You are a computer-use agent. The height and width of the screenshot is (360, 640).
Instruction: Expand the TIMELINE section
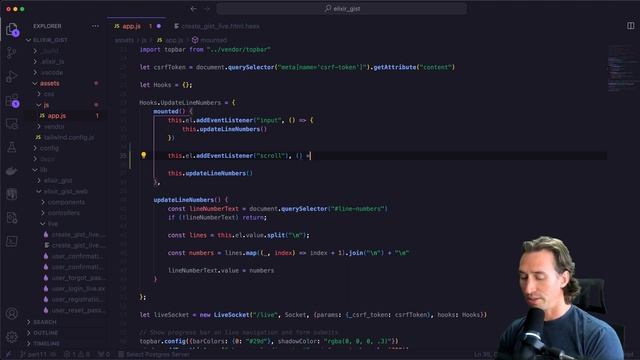tap(43, 344)
